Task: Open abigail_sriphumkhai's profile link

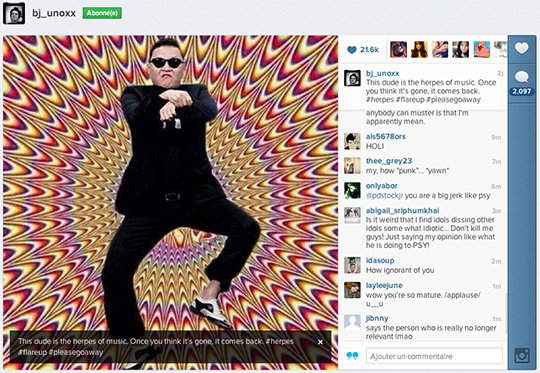Action: point(403,210)
